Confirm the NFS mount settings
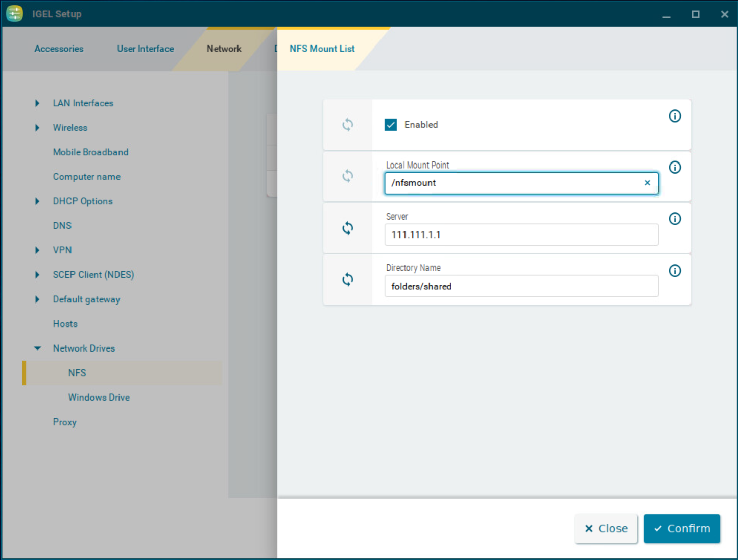The image size is (738, 560). [x=681, y=528]
